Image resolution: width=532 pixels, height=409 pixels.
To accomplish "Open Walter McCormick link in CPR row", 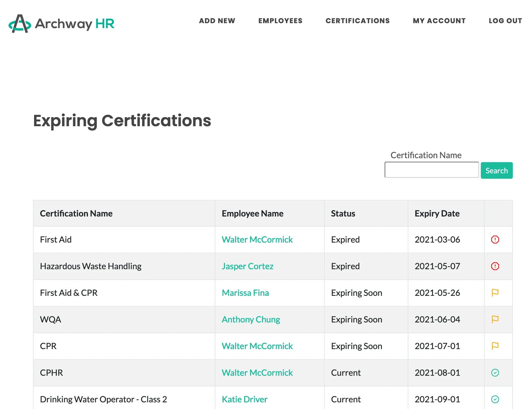I will pyautogui.click(x=257, y=346).
